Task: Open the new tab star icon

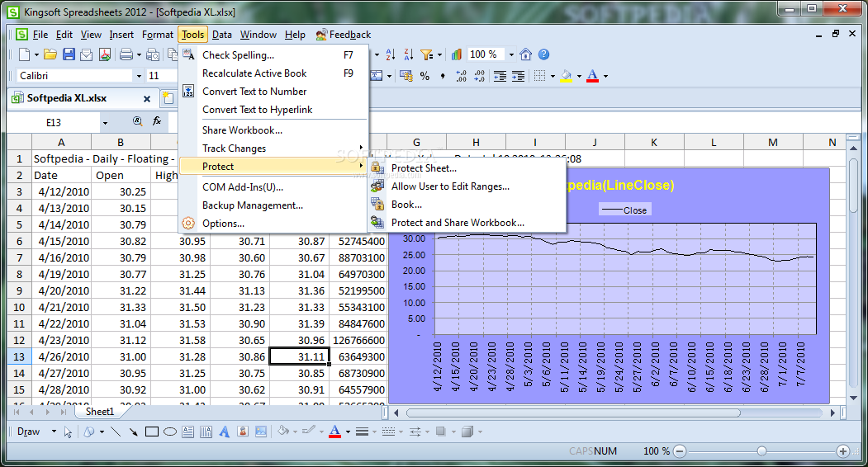Action: point(168,98)
